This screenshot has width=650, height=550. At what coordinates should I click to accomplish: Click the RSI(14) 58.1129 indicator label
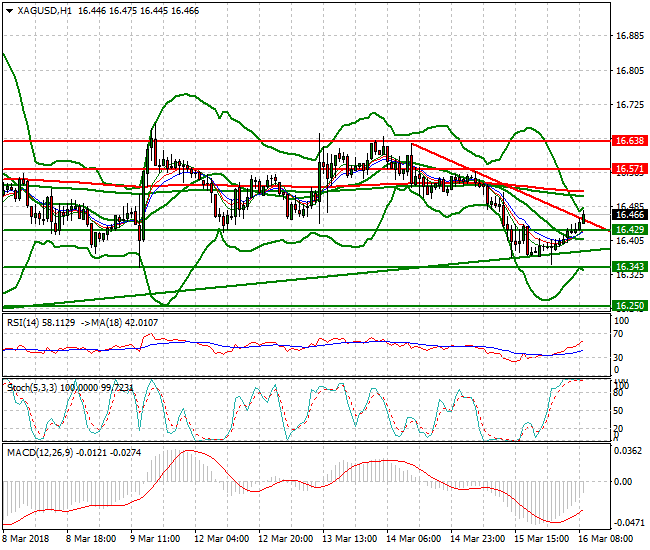point(41,322)
